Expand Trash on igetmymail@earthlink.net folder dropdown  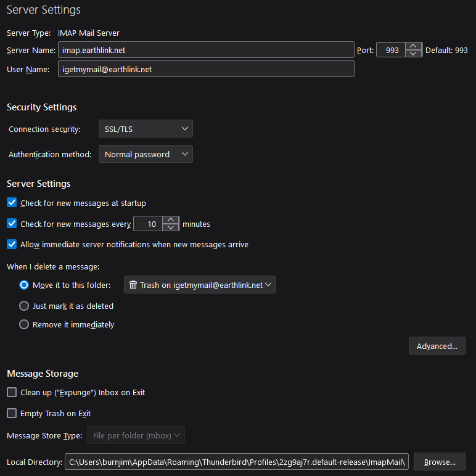point(200,285)
